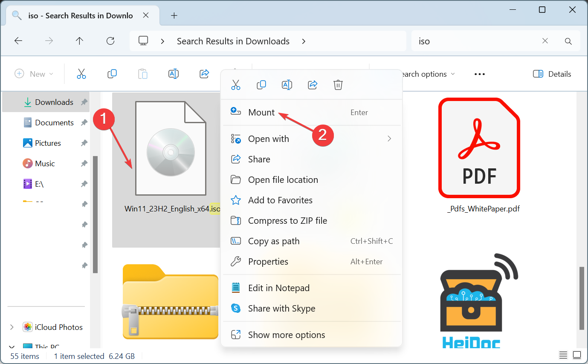The width and height of the screenshot is (588, 364).
Task: Click the dimmed Paste icon in the command bar
Action: pos(143,74)
